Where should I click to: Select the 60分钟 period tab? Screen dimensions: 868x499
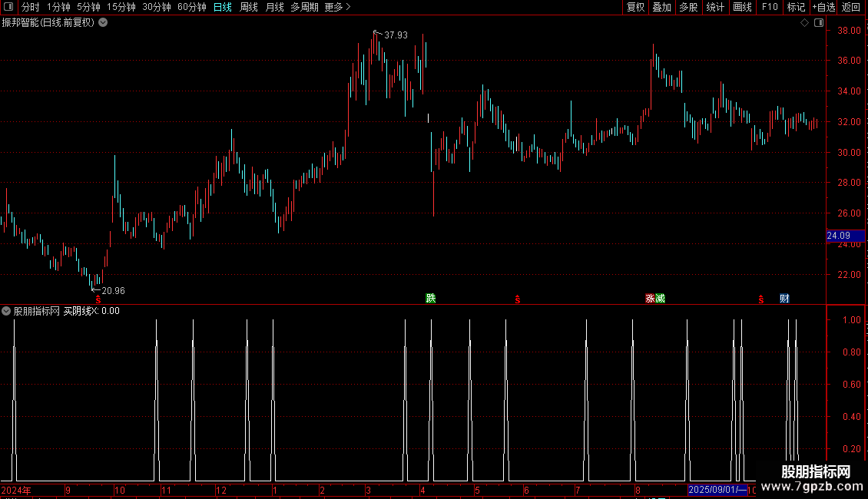191,7
